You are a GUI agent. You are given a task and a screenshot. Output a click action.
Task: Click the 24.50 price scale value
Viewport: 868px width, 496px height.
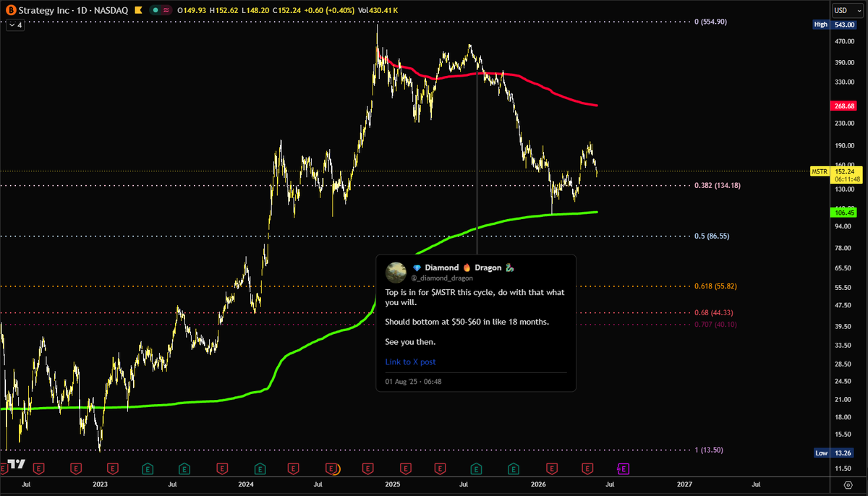pos(842,381)
